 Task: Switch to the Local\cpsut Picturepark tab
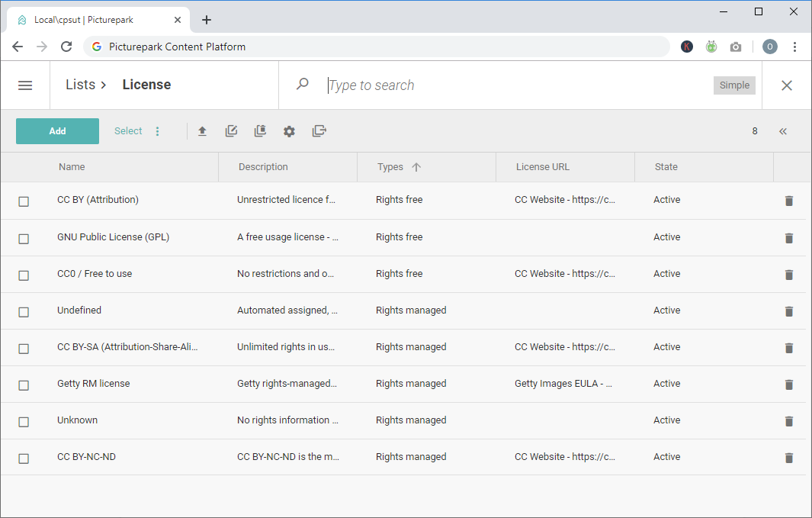98,20
